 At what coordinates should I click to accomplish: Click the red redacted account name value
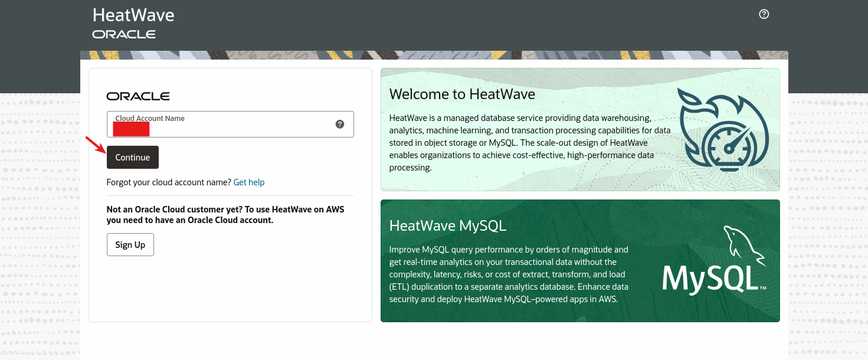pos(131,129)
